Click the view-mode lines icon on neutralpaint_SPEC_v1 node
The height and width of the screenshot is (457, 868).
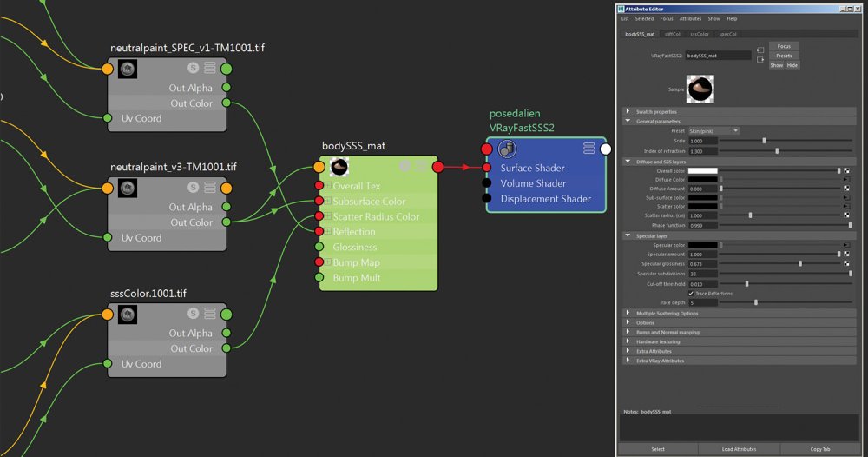click(210, 68)
